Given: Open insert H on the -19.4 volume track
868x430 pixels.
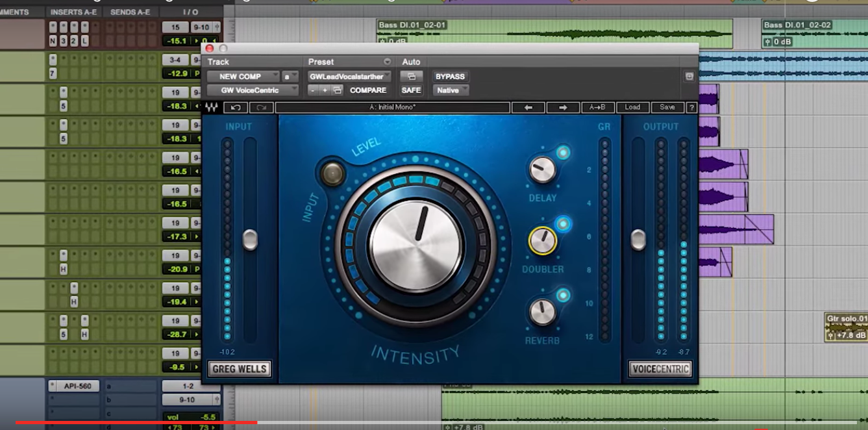Looking at the screenshot, I should (74, 302).
